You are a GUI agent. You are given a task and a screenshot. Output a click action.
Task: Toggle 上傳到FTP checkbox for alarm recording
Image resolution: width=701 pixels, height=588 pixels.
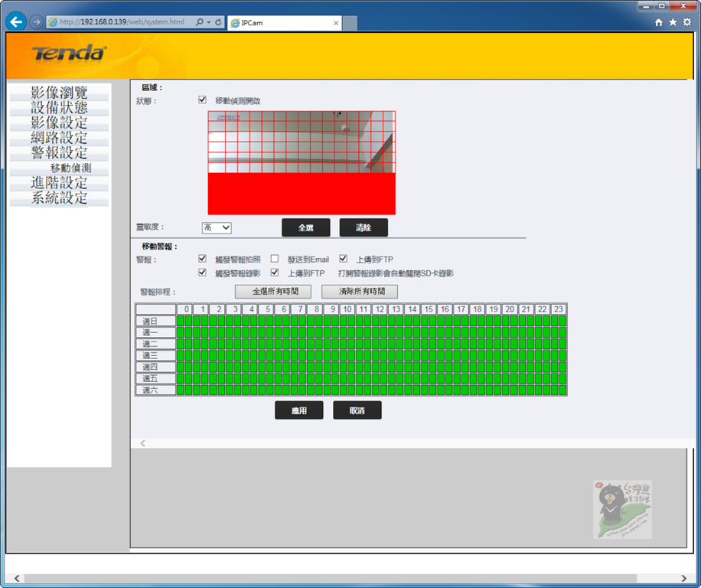click(x=275, y=273)
